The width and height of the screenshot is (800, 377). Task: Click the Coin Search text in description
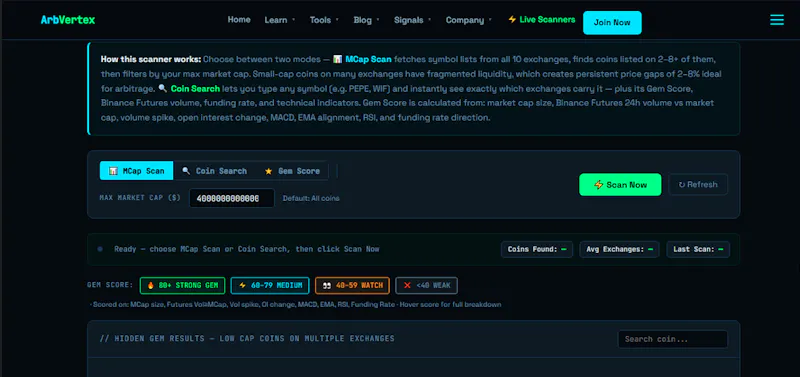pos(195,89)
